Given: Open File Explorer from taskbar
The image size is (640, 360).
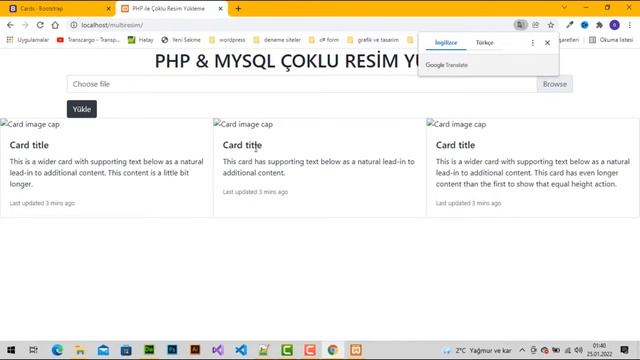Looking at the screenshot, I should click(x=80, y=350).
